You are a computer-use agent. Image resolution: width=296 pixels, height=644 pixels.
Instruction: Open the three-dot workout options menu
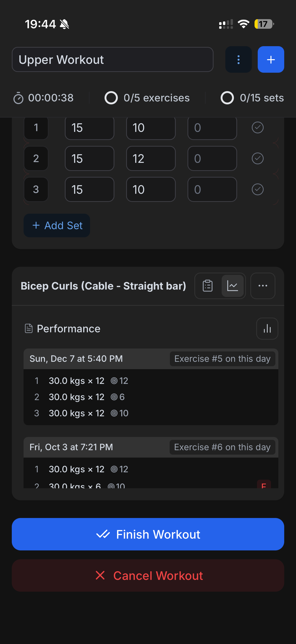click(238, 59)
